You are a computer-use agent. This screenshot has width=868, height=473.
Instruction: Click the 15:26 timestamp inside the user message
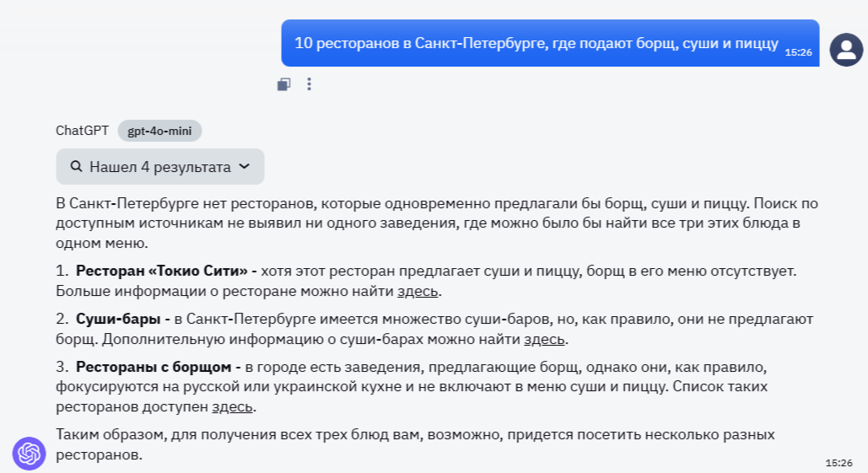click(x=798, y=52)
